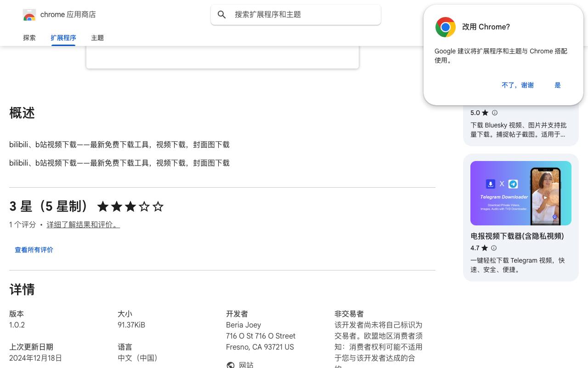Viewport: 588px width, 368px height.
Task: Click the size value 91.37KiB
Action: click(x=131, y=325)
